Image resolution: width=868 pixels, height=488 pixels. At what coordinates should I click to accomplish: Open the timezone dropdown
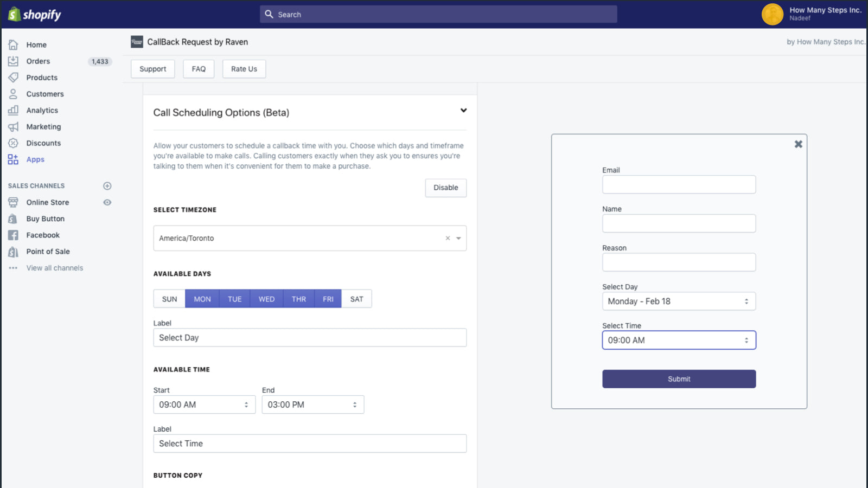point(458,238)
